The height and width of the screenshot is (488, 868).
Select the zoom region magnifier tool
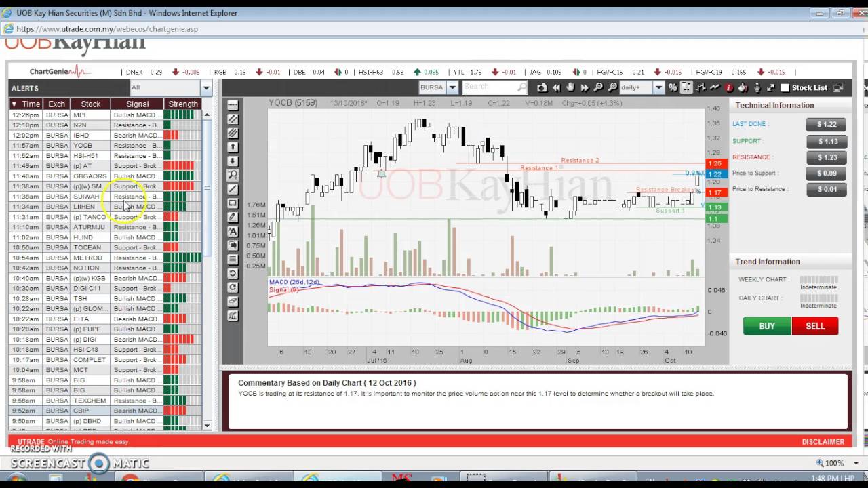(233, 175)
